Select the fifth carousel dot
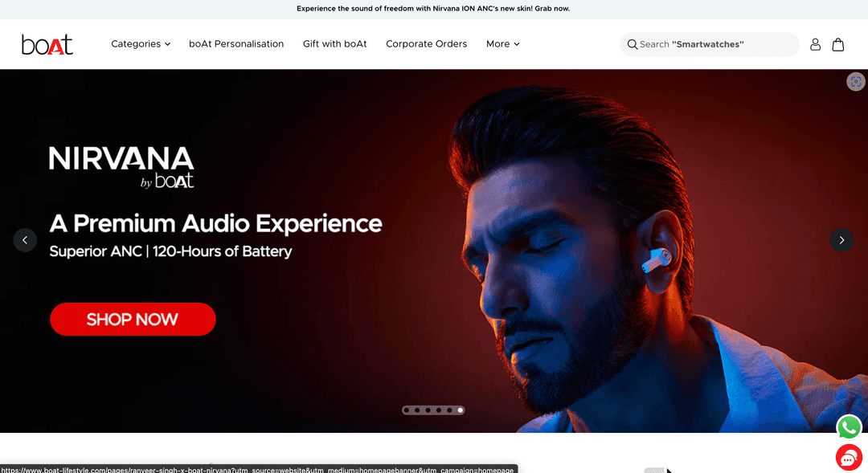 tap(449, 410)
